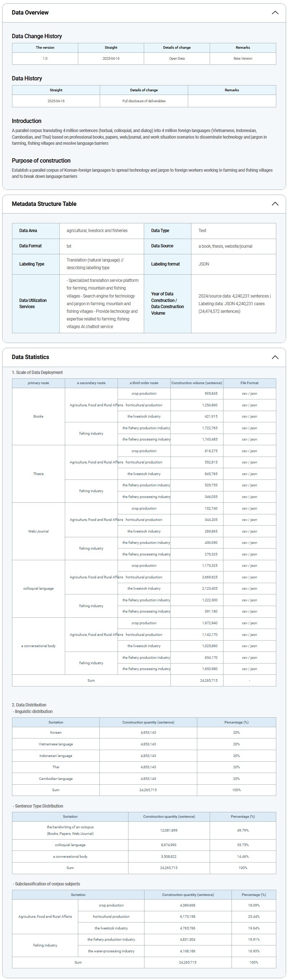Image resolution: width=289 pixels, height=980 pixels.
Task: Select the Web/Journal primary route cell
Action: tap(38, 531)
